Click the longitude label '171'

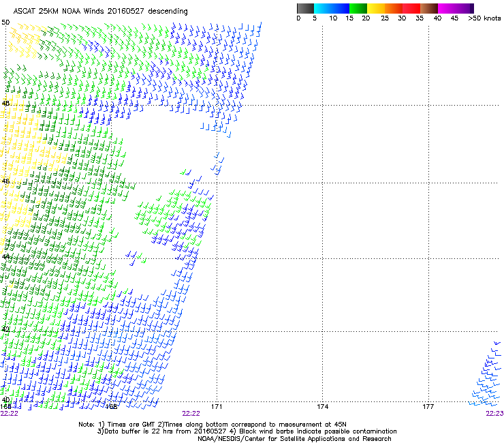click(217, 407)
